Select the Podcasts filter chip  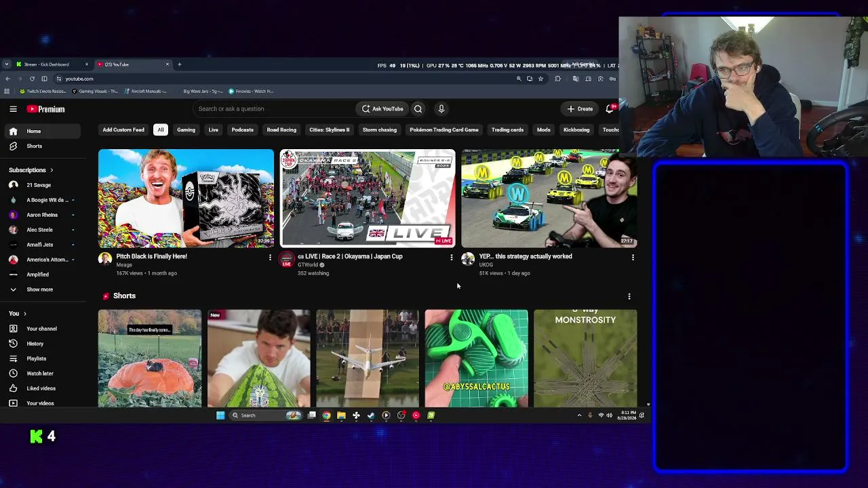coord(242,129)
